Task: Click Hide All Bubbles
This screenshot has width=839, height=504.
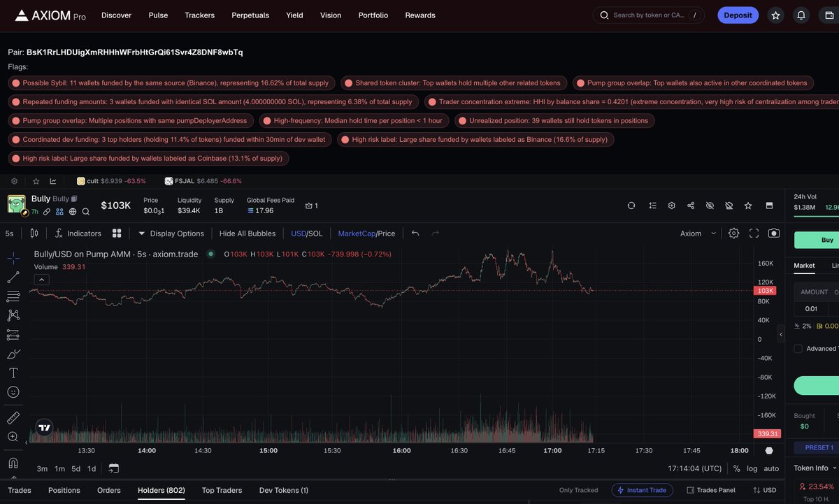Action: [x=248, y=233]
